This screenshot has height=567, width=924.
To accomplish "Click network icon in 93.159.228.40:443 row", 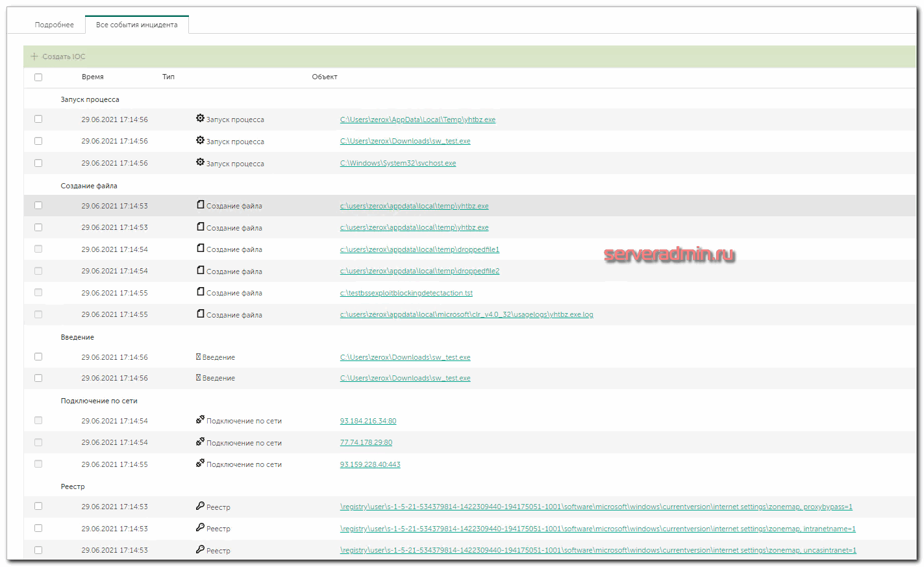I will (200, 464).
